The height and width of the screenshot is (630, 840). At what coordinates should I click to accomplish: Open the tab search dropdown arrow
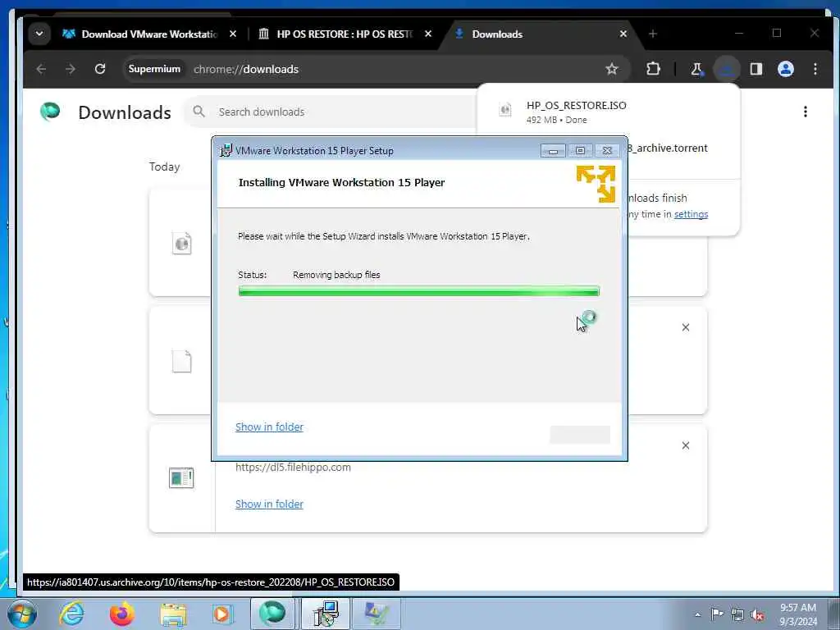(39, 34)
